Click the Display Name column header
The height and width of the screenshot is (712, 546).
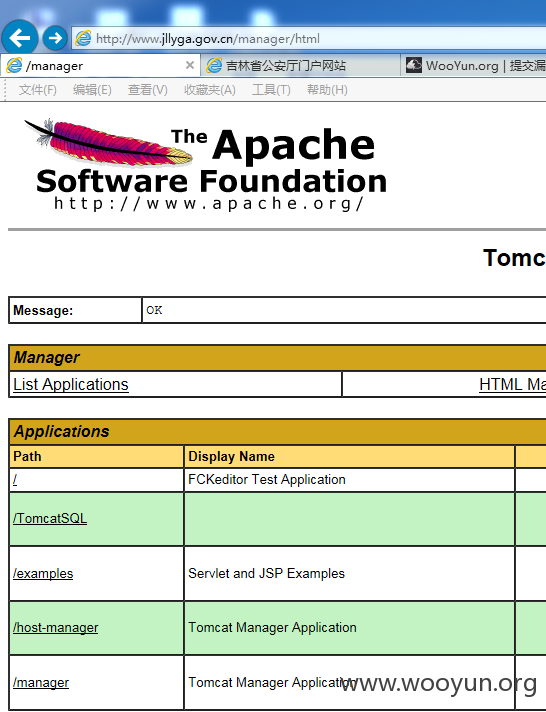pos(349,456)
